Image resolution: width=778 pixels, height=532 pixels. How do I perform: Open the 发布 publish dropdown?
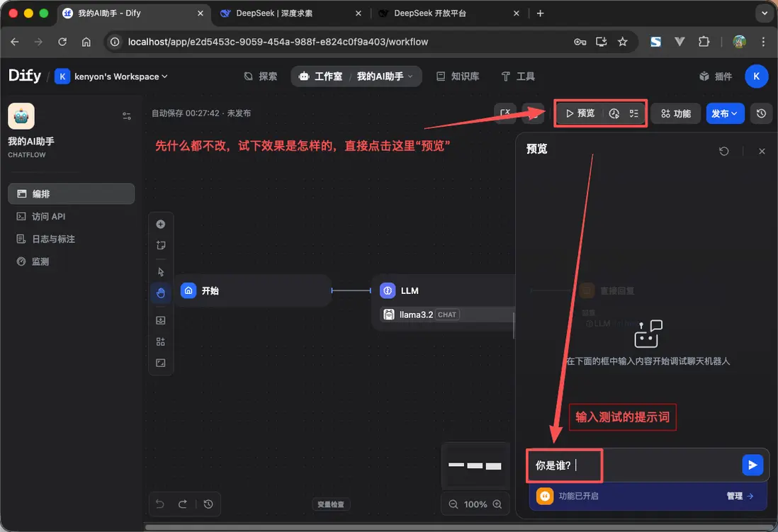point(724,113)
